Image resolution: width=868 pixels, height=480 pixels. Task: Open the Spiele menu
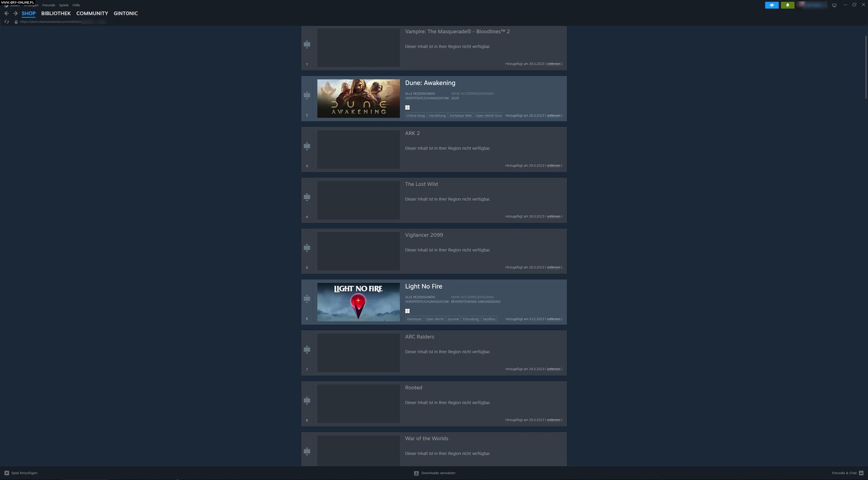tap(64, 5)
